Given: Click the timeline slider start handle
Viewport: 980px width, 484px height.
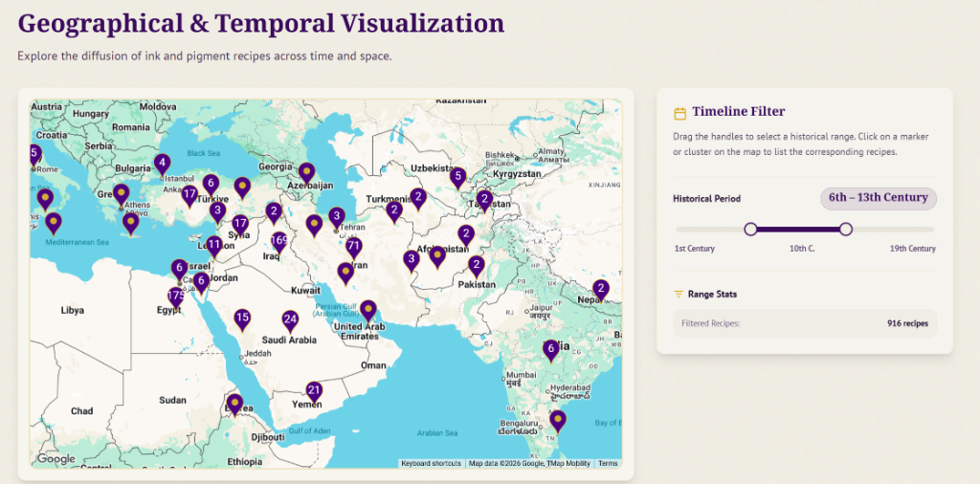Looking at the screenshot, I should click(x=750, y=230).
